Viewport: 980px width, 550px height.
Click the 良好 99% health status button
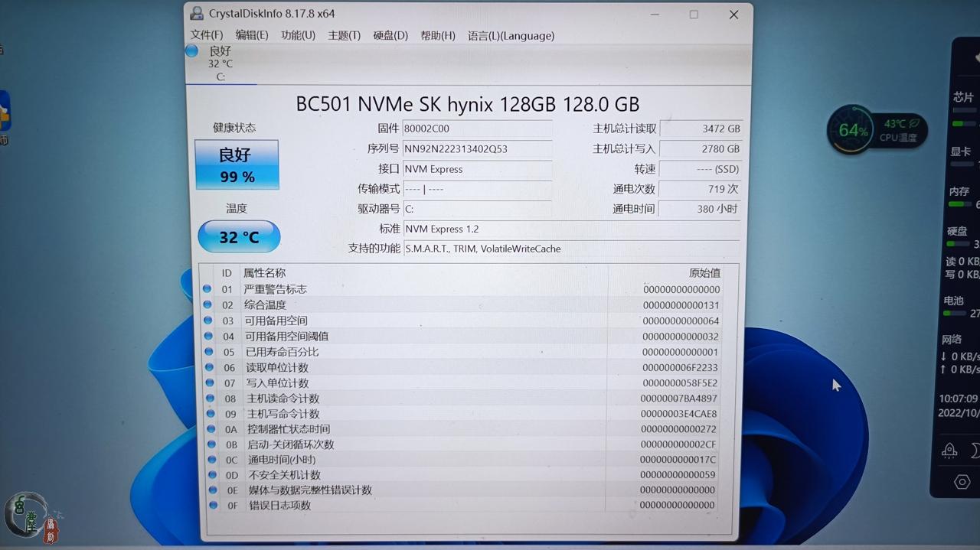[237, 164]
